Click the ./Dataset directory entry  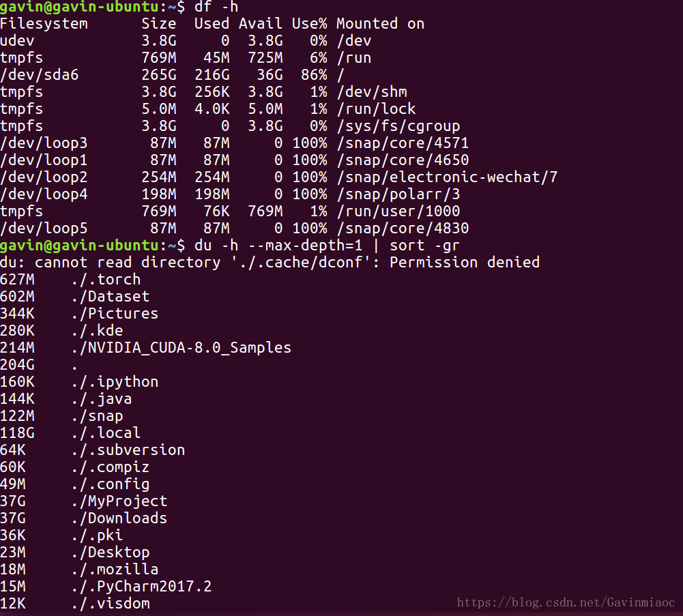pos(110,297)
